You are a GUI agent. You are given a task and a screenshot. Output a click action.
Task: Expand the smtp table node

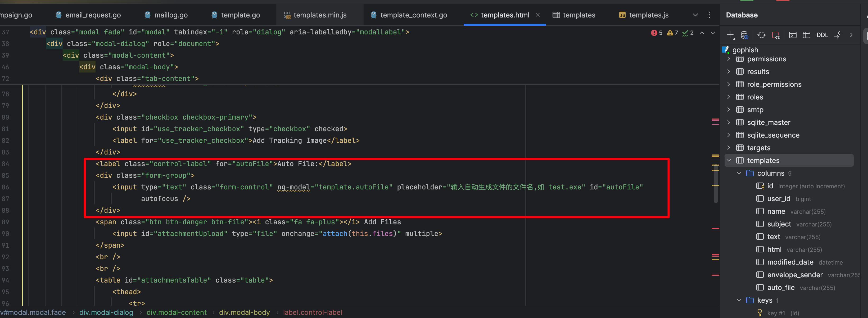[729, 110]
